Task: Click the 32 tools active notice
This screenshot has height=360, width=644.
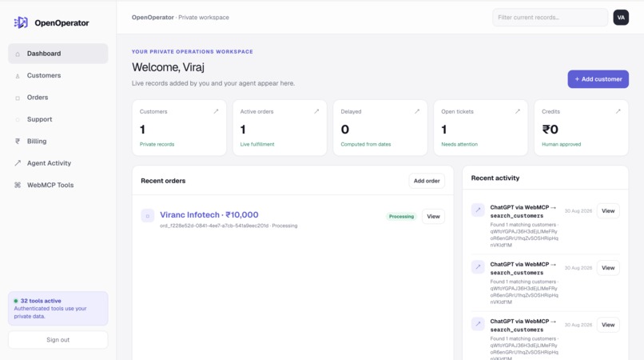Action: (x=58, y=309)
